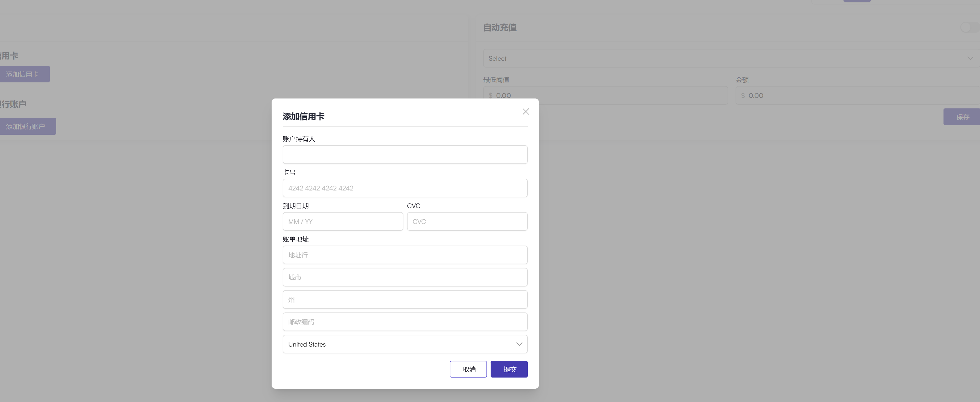Click the 自动充值 heading text
The height and width of the screenshot is (402, 980).
click(500, 28)
